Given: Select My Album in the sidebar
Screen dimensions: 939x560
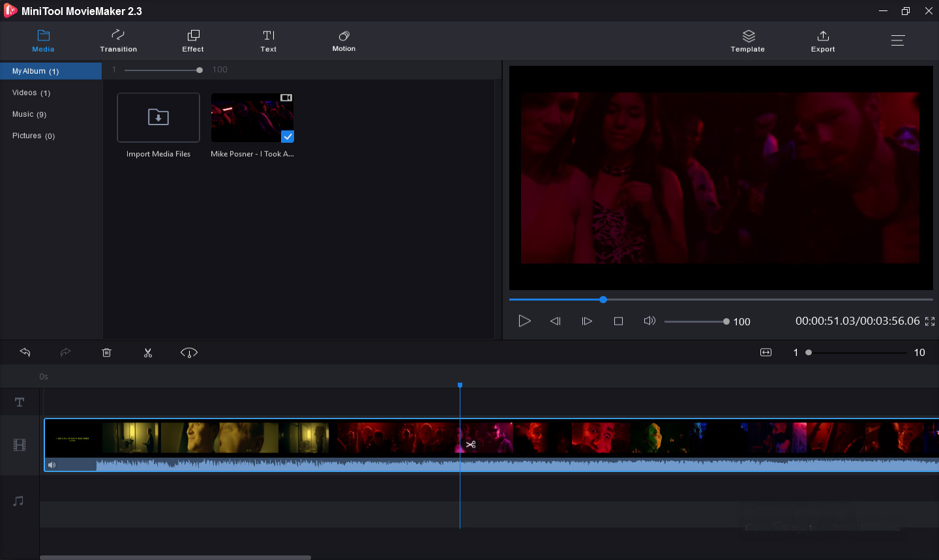Looking at the screenshot, I should coord(51,71).
